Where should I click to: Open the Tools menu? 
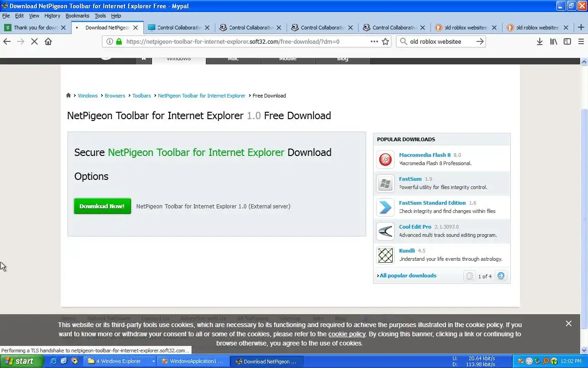click(x=100, y=16)
